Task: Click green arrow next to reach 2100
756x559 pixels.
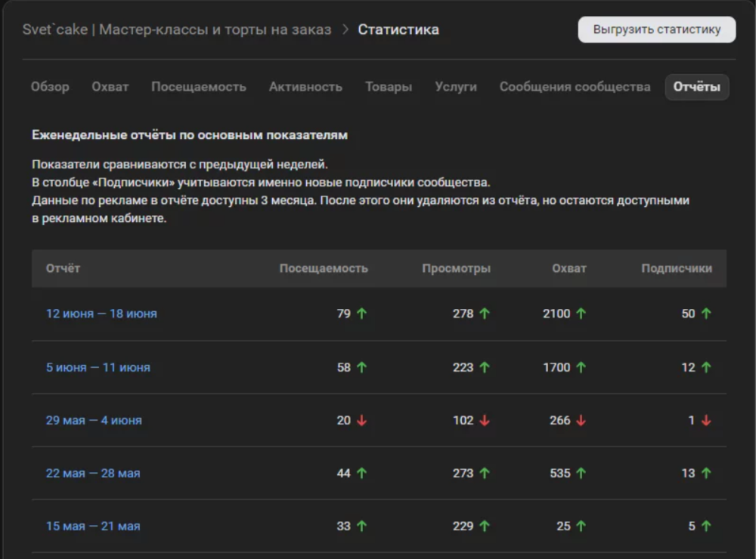Action: (x=581, y=313)
